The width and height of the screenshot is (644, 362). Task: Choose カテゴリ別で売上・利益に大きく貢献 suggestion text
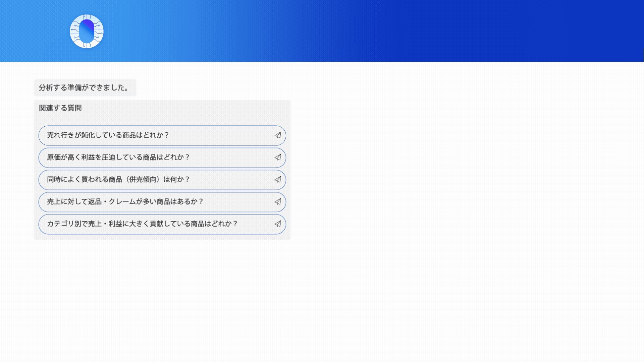click(142, 224)
